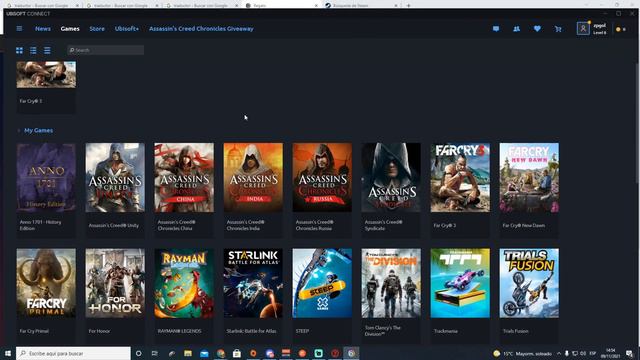Select the Trackmania game cover
The width and height of the screenshot is (640, 360).
pos(460,283)
